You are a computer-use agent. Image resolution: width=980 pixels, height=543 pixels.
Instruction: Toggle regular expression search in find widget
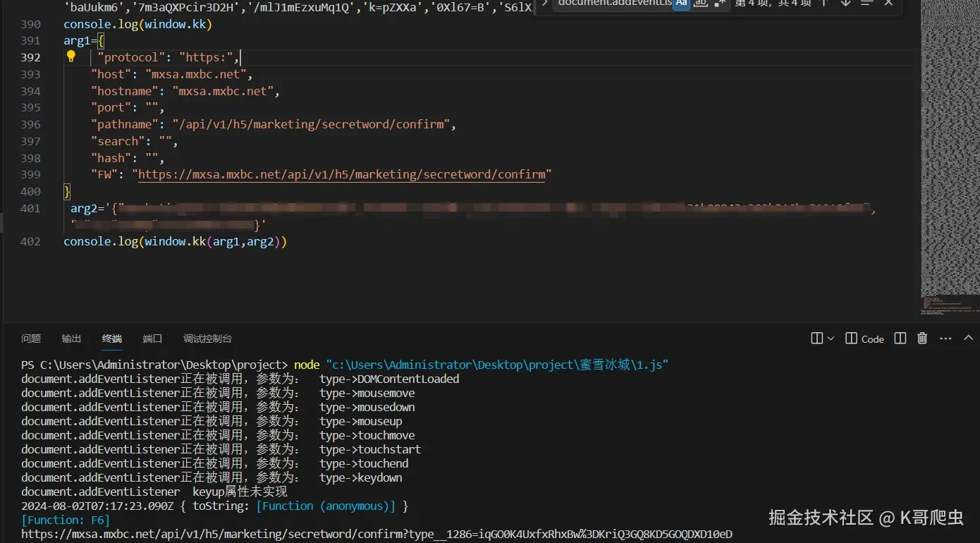click(719, 4)
